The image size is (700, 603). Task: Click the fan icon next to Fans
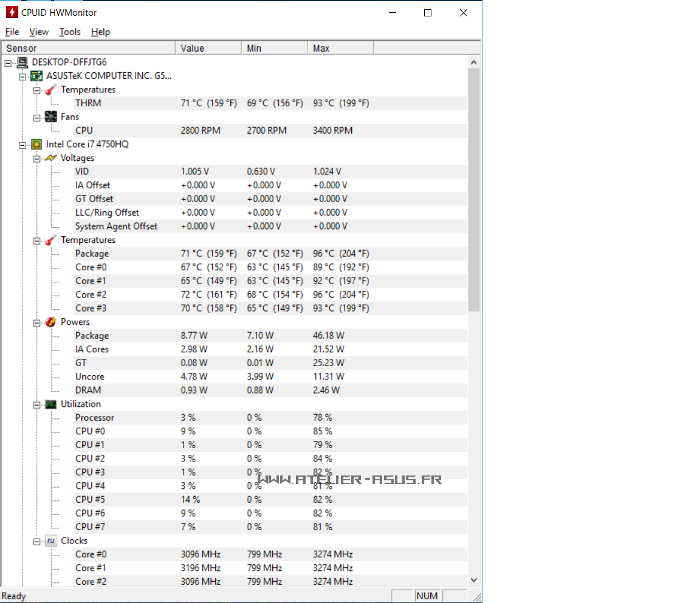pos(51,117)
